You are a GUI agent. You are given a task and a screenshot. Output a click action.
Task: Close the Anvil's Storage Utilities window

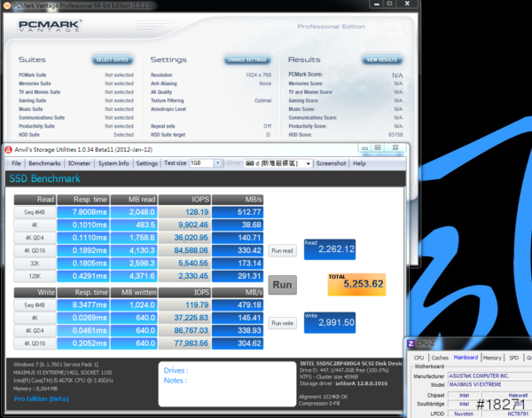point(395,147)
